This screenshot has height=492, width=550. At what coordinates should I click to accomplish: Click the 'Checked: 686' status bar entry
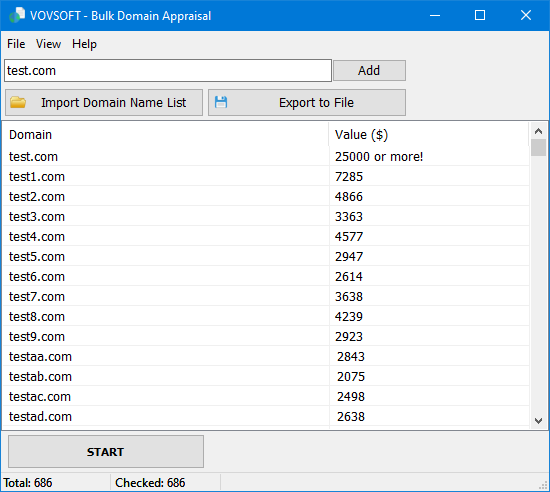click(150, 483)
